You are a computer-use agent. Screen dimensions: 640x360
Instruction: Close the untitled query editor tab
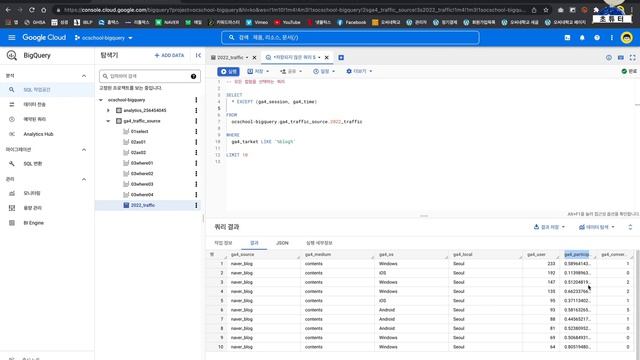click(327, 58)
